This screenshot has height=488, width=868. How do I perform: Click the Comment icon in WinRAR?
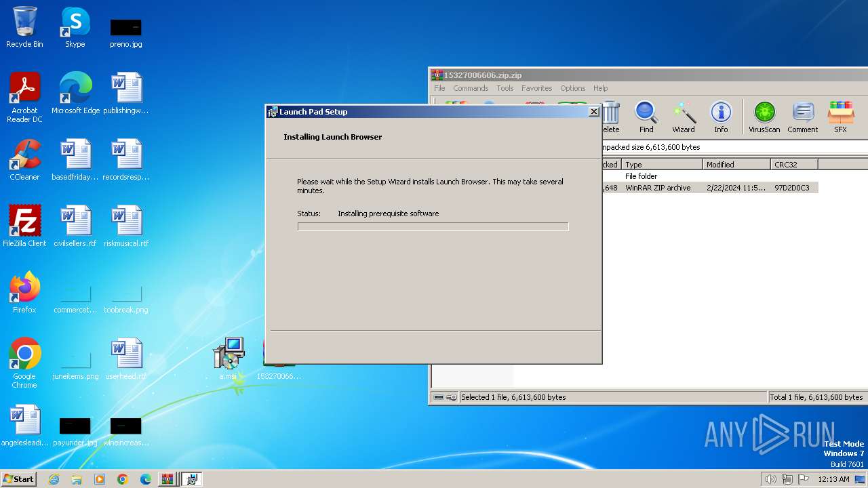[x=803, y=117]
